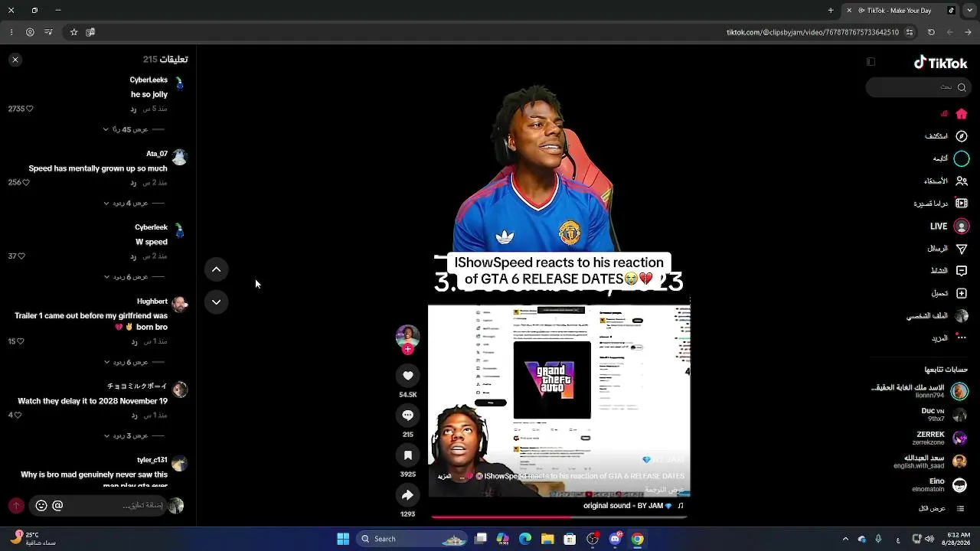The width and height of the screenshot is (980, 551).
Task: Open Messages in the sidebar
Action: [962, 249]
